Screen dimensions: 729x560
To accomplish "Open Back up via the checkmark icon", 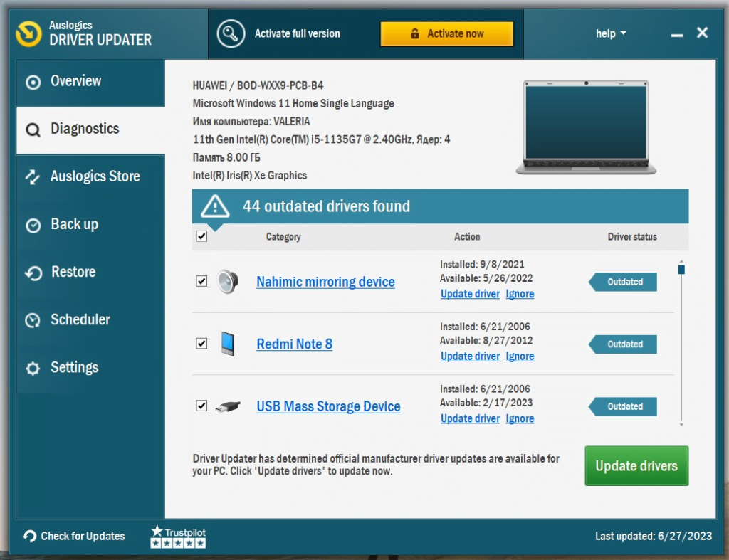I will pos(33,224).
